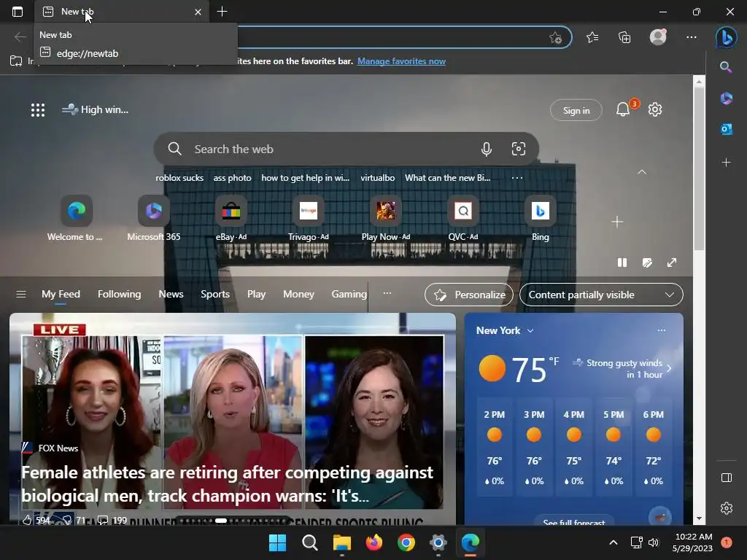The width and height of the screenshot is (747, 560).
Task: Toggle the sidebar visibility icon
Action: click(727, 478)
